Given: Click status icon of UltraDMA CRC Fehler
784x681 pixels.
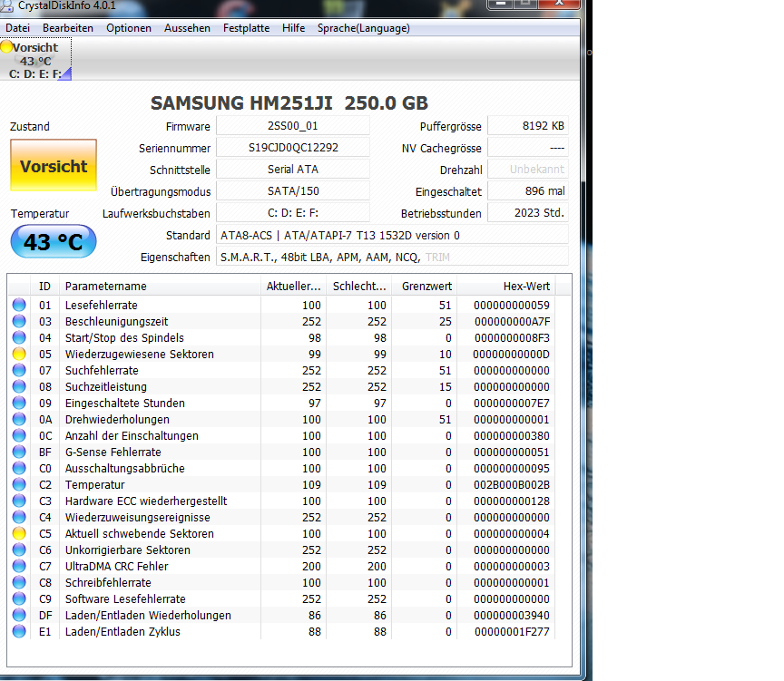Looking at the screenshot, I should 19,566.
